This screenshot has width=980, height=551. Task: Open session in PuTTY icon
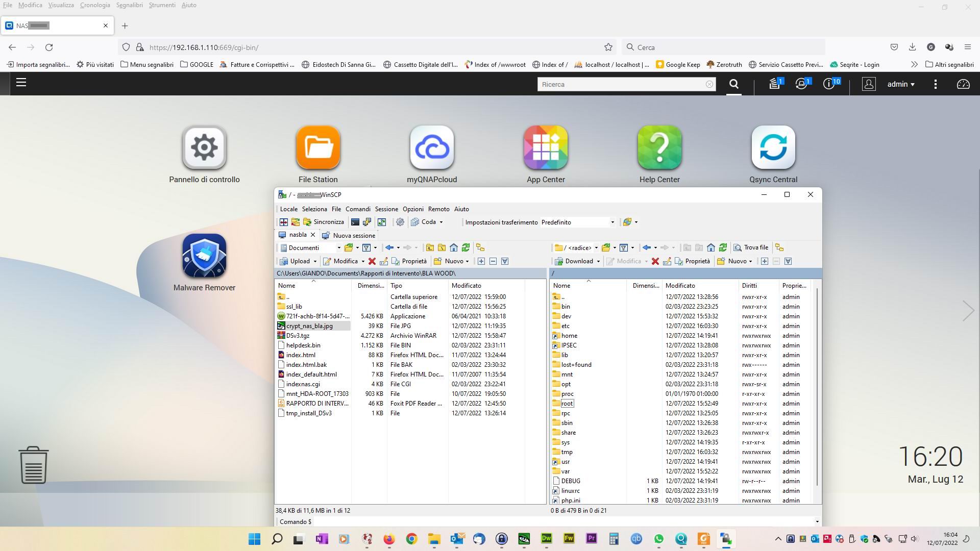point(367,222)
